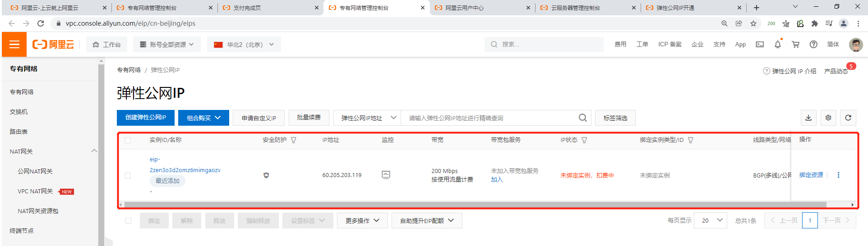Open the notifications bell

[x=777, y=44]
